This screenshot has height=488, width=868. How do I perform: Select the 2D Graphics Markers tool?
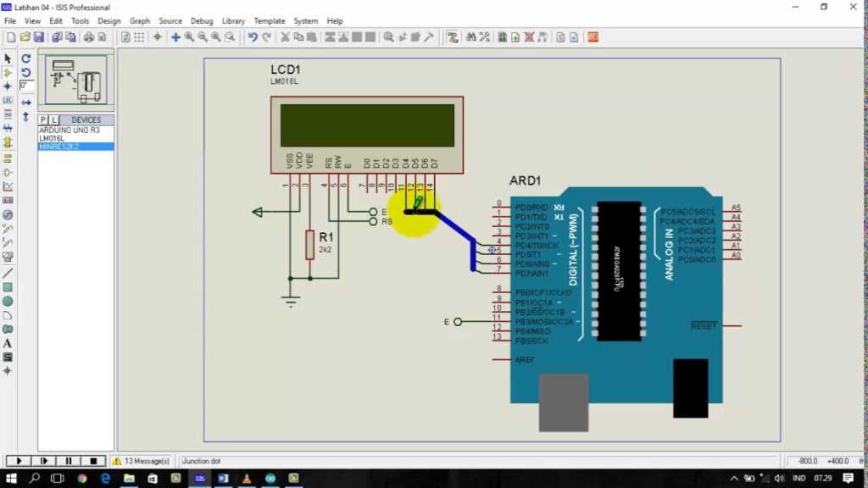(x=8, y=371)
